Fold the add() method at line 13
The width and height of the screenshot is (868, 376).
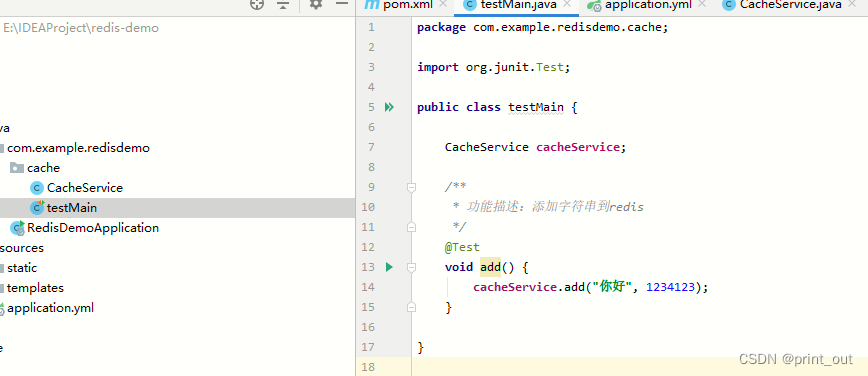[x=411, y=267]
